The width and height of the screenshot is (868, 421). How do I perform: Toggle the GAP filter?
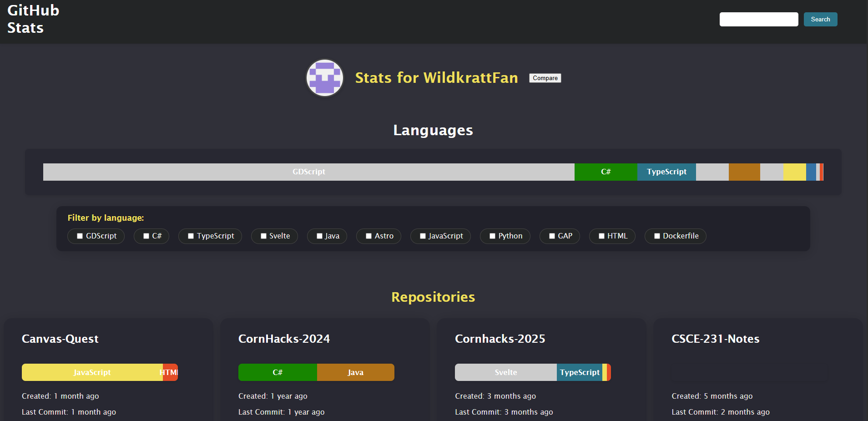(x=551, y=236)
